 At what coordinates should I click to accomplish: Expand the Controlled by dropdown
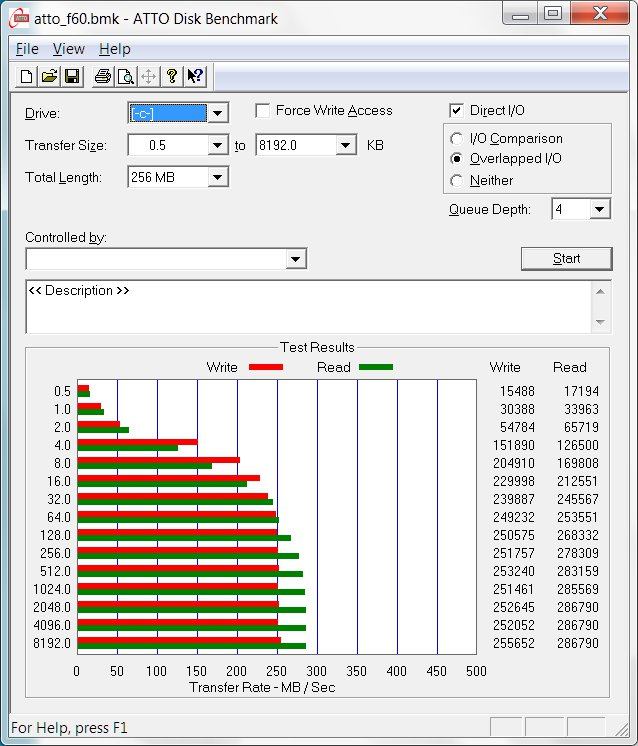[295, 259]
